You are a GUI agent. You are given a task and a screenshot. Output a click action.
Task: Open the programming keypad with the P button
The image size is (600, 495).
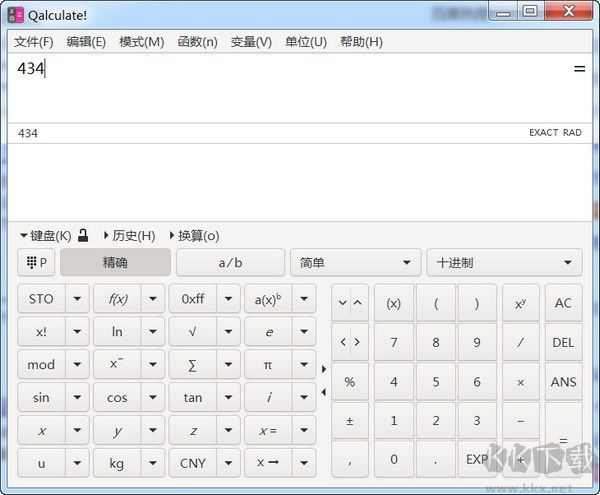[x=35, y=263]
